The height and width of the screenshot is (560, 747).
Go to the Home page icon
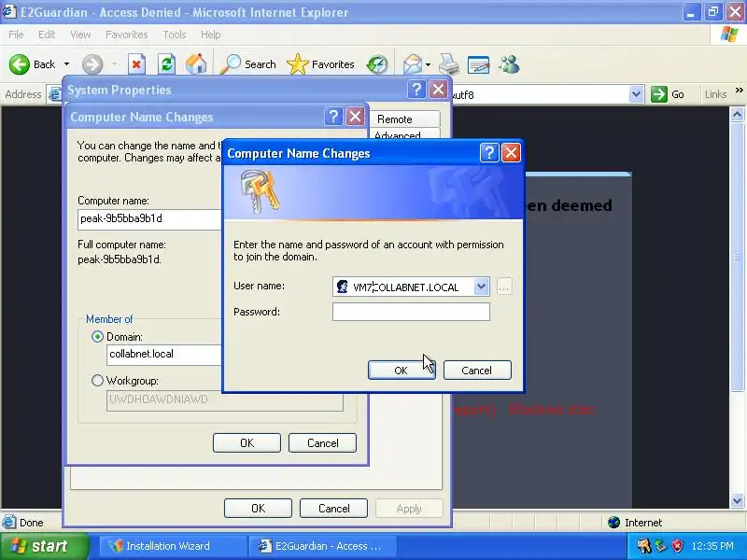tap(196, 64)
